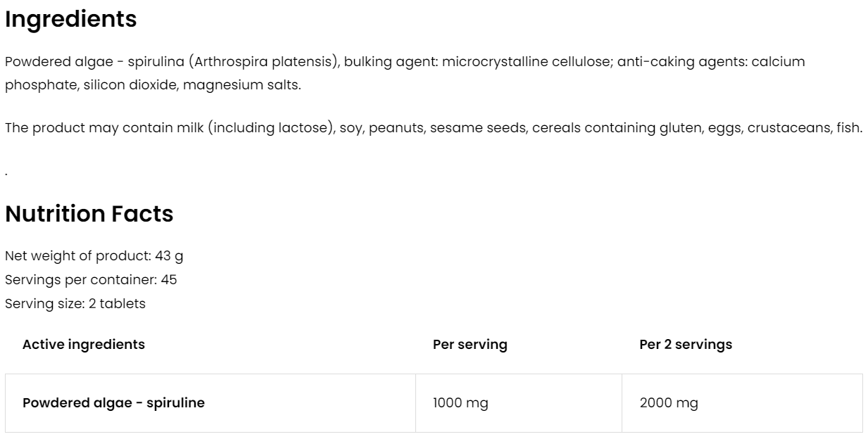Click the Ingredients heading

pyautogui.click(x=71, y=20)
